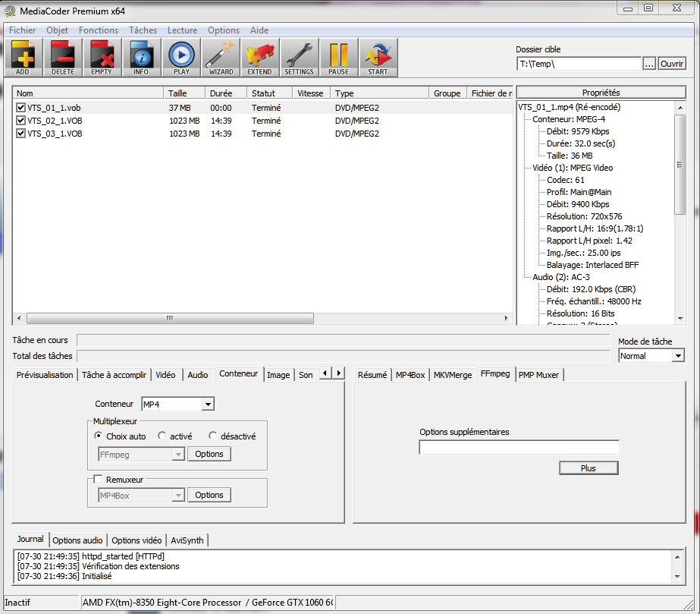Screen dimensions: 700x614
Task: Click the ADD files toolbar icon
Action: point(24,58)
